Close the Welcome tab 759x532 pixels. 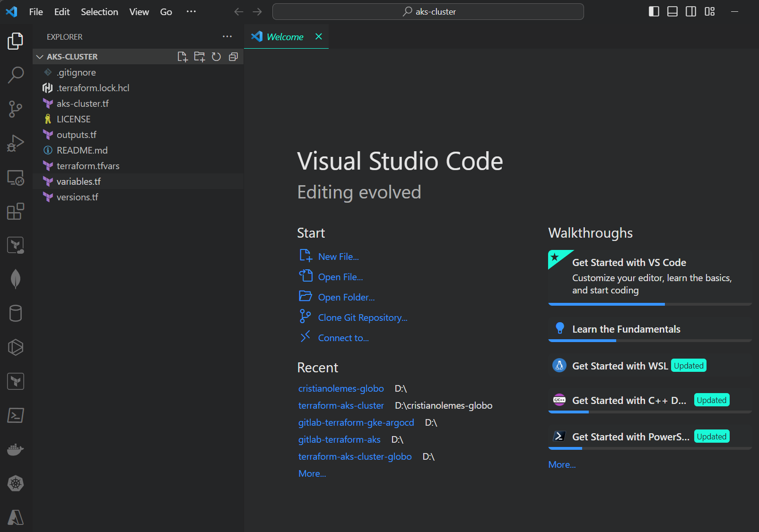(x=319, y=36)
